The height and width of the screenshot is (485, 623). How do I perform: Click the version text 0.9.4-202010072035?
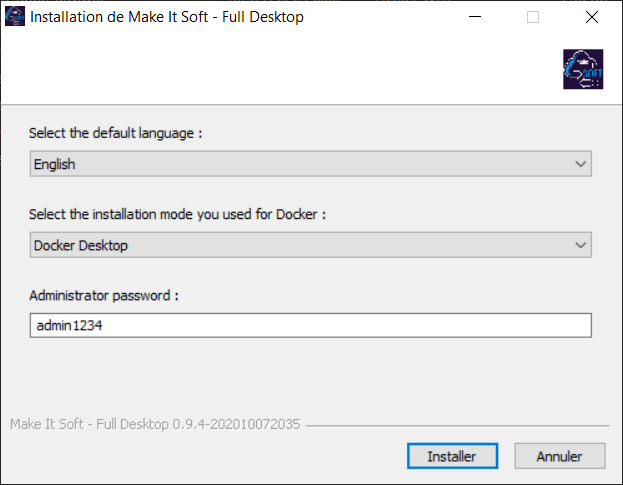(236, 424)
